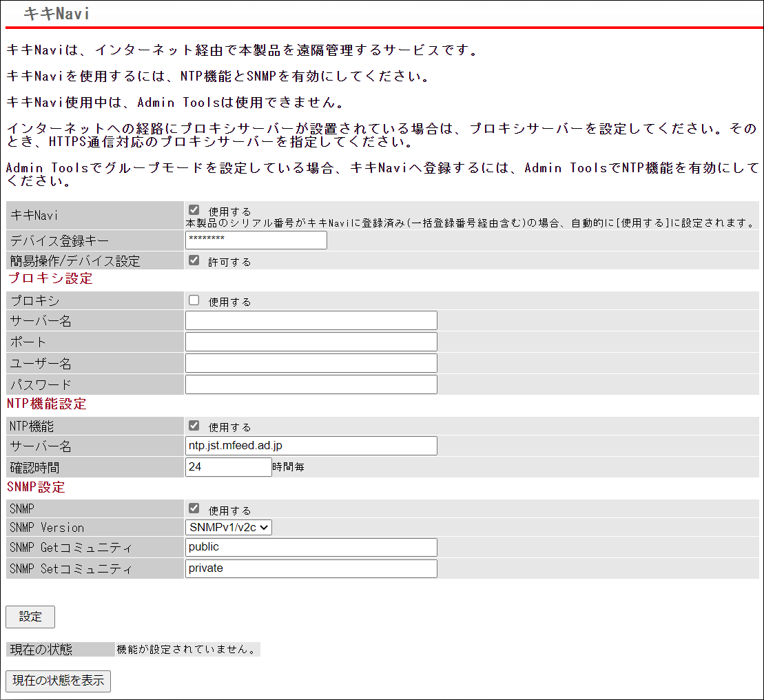Select the proxy ユーザー名 text box
Image resolution: width=764 pixels, height=700 pixels.
pos(311,363)
